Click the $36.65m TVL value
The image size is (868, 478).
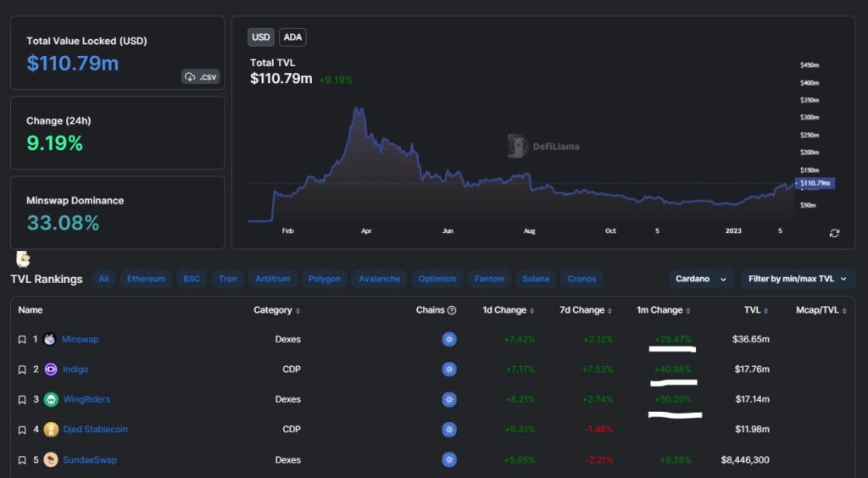coord(751,339)
